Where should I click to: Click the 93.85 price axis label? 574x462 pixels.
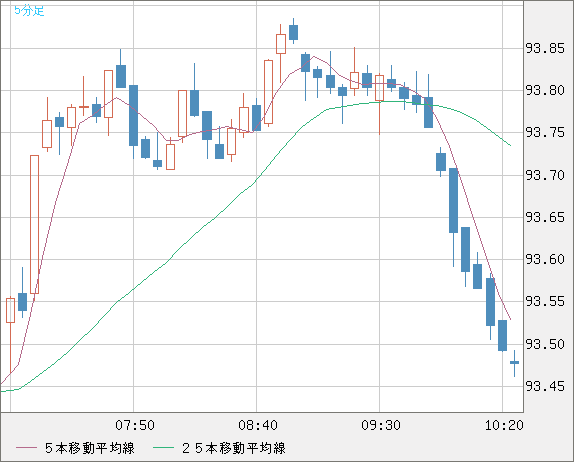545,48
